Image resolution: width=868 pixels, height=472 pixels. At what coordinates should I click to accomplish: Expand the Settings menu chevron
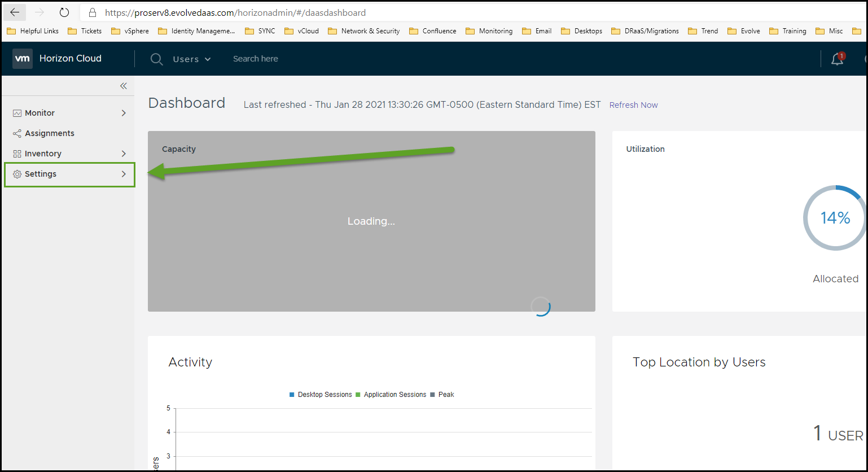coord(124,174)
